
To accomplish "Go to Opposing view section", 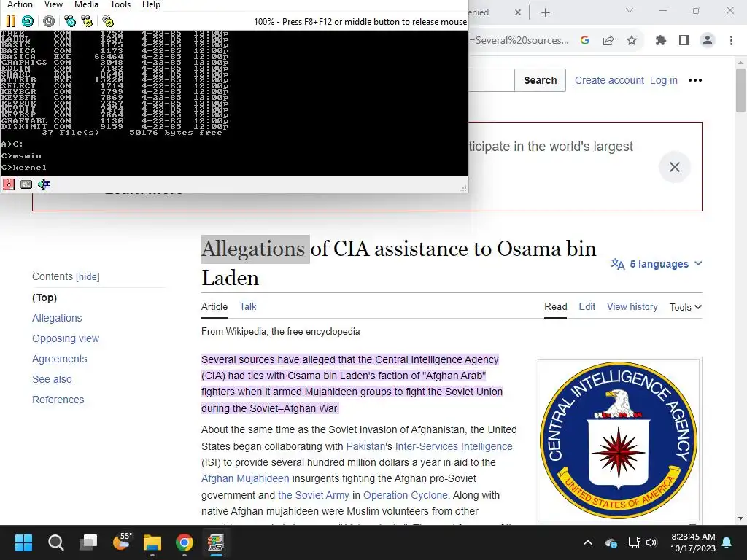I will coord(65,338).
